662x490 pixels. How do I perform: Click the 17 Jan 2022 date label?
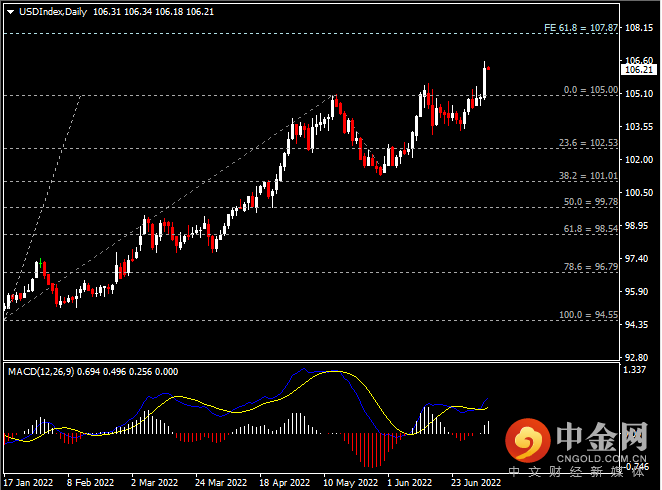[28, 482]
